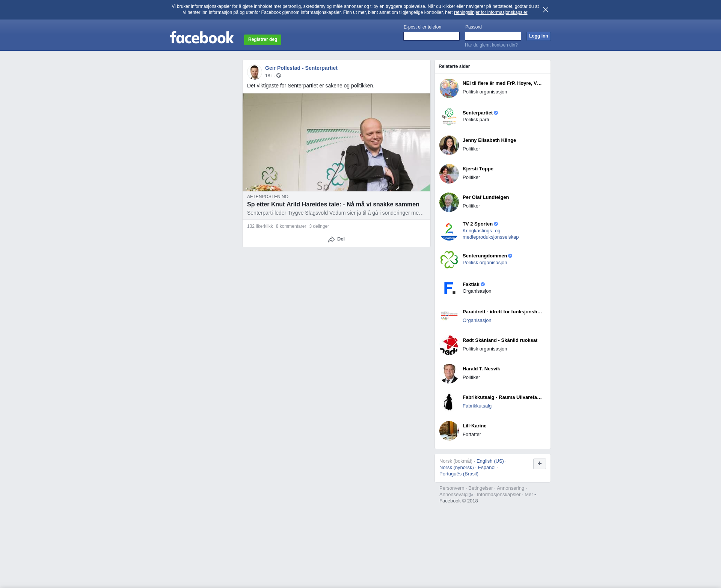Open the Fabrikkutsalg category link

point(477,406)
